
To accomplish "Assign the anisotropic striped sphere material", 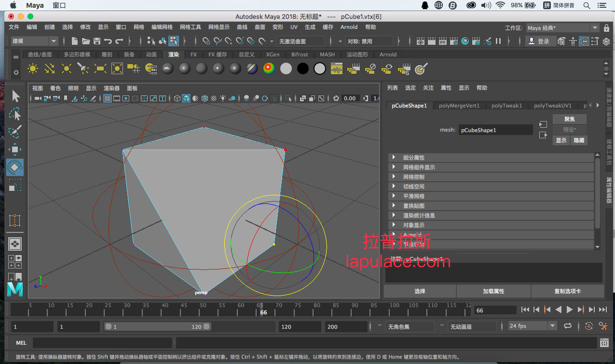I will (x=252, y=69).
